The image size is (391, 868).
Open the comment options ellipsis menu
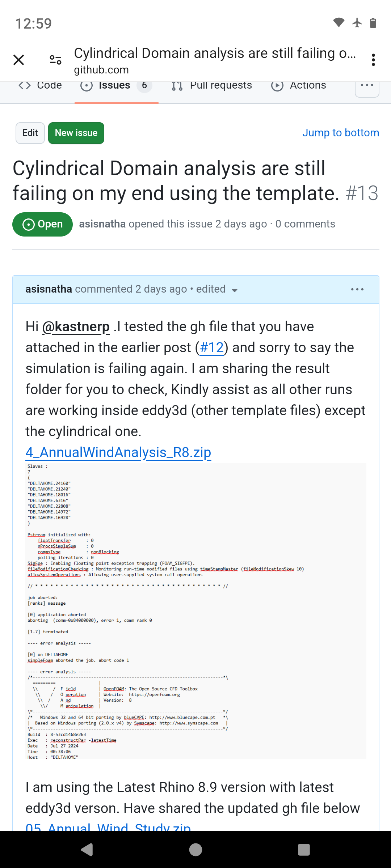coord(357,289)
